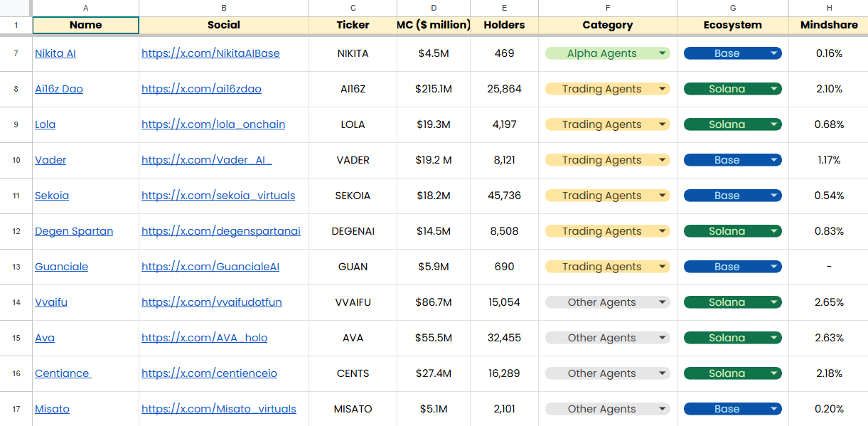The height and width of the screenshot is (426, 868).
Task: Open Category dropdown in Misato row
Action: pos(663,409)
